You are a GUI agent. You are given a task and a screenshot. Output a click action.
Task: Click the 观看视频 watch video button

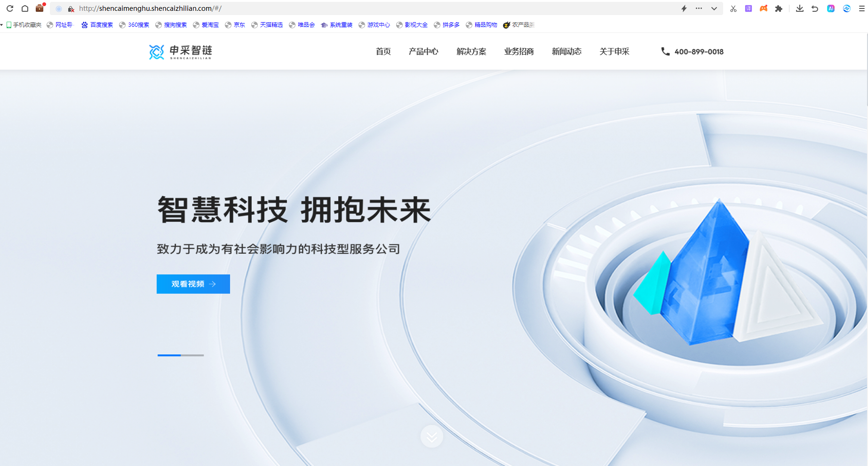click(193, 284)
